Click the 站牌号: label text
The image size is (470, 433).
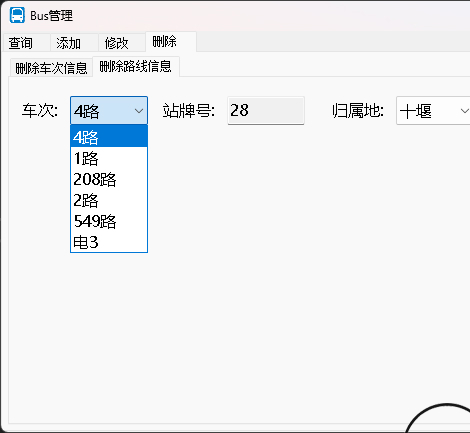tap(189, 110)
